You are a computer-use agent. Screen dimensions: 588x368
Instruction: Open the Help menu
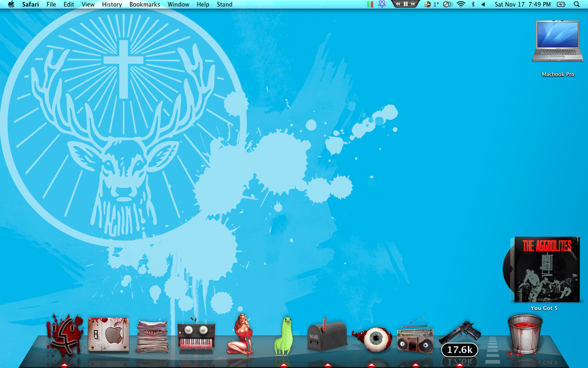(203, 5)
